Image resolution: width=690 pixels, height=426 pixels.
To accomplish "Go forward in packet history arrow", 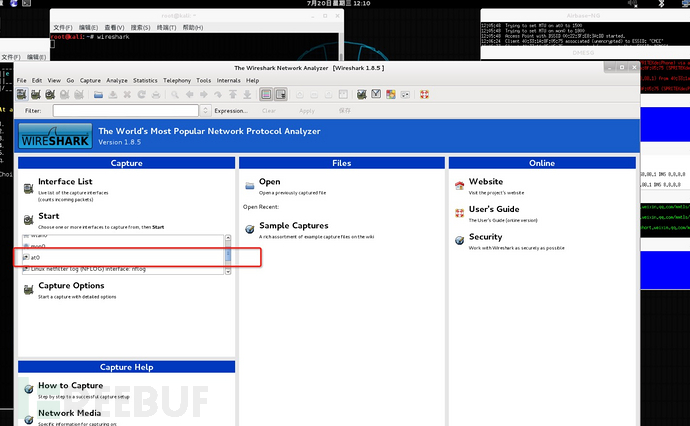I will (204, 95).
